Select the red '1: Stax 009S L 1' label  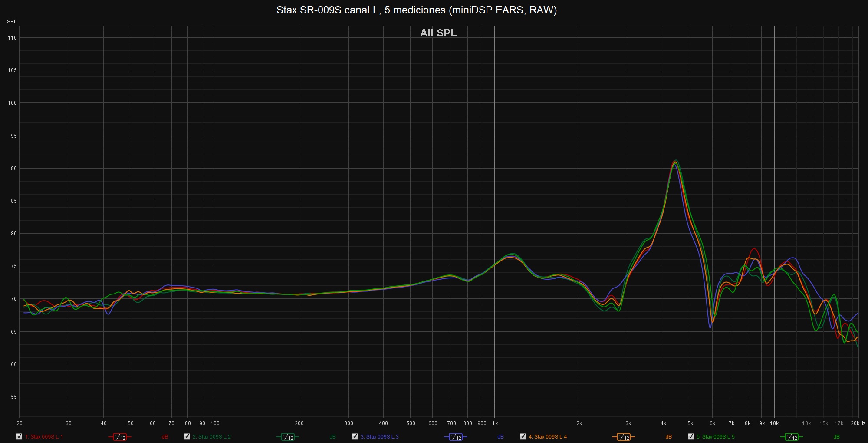pos(44,437)
